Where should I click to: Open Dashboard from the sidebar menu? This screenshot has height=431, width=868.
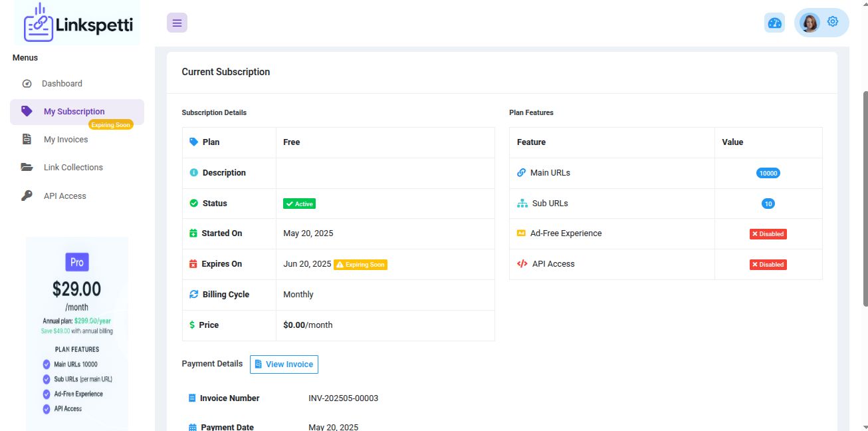click(x=62, y=84)
